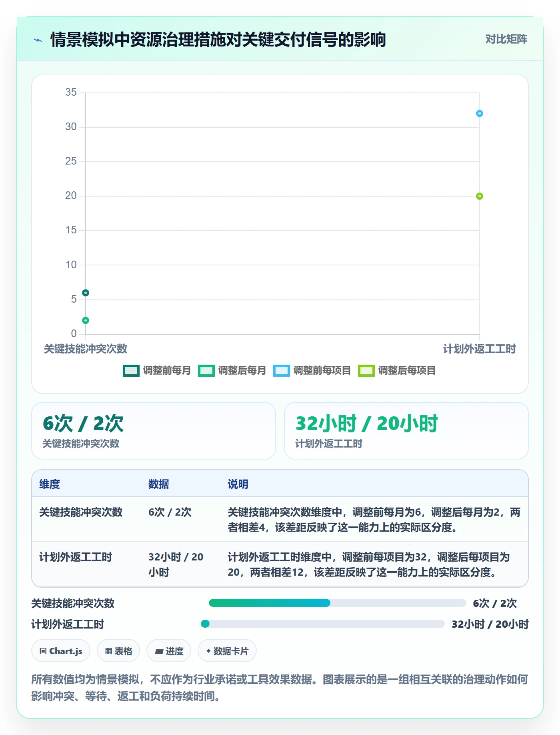The image size is (560, 735).
Task: Click the lime data point at 20
Action: (480, 196)
